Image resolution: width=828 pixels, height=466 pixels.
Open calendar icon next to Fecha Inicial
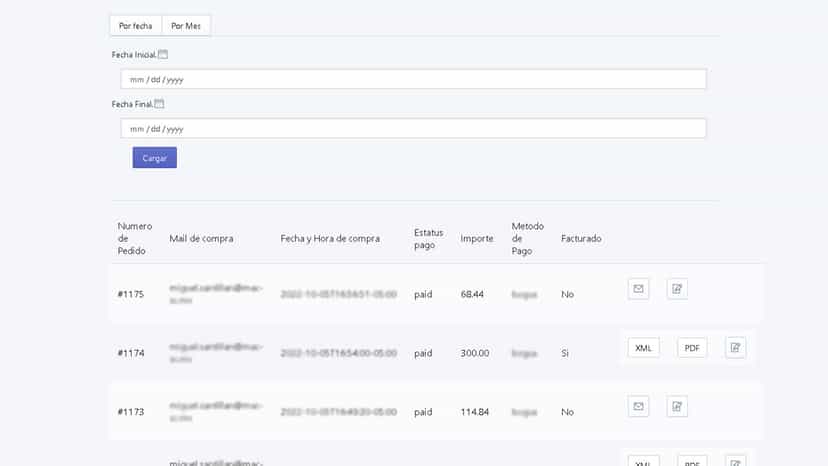click(163, 54)
